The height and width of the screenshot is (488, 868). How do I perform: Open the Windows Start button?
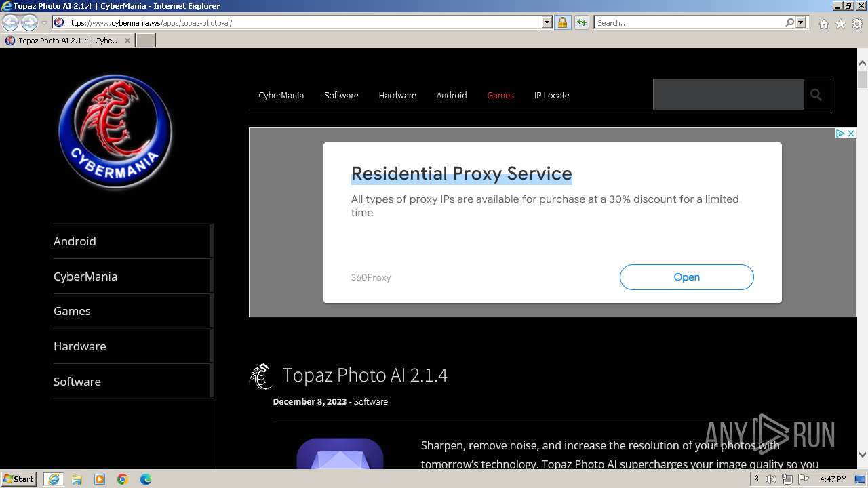pos(19,479)
